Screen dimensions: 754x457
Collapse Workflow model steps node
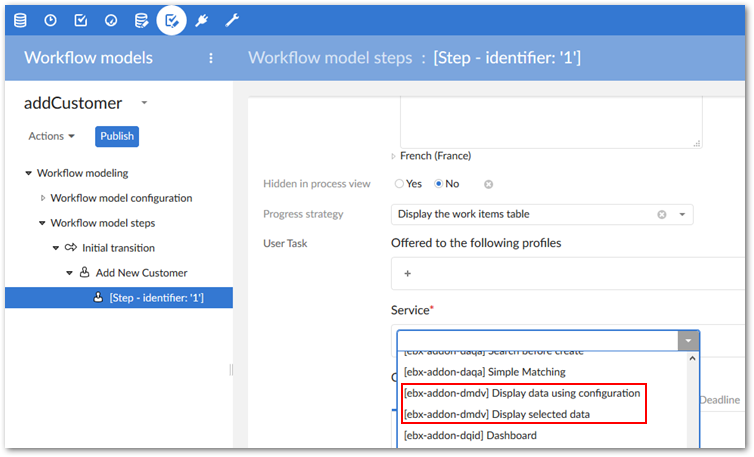(x=42, y=223)
